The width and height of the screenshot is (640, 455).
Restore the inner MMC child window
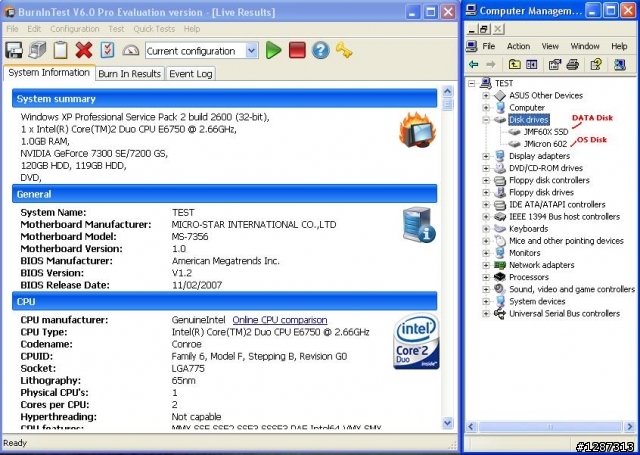point(484,29)
